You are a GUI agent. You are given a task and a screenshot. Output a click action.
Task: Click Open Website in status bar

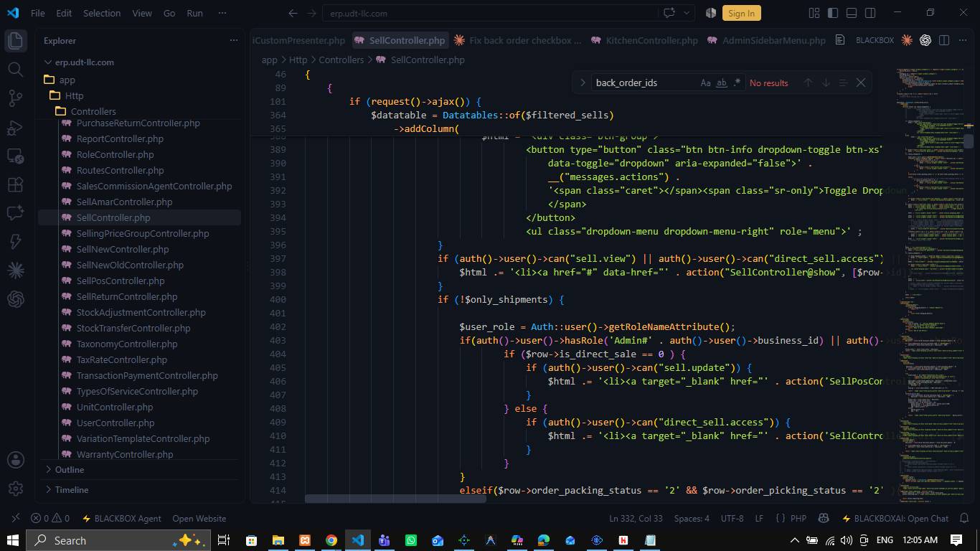[199, 518]
